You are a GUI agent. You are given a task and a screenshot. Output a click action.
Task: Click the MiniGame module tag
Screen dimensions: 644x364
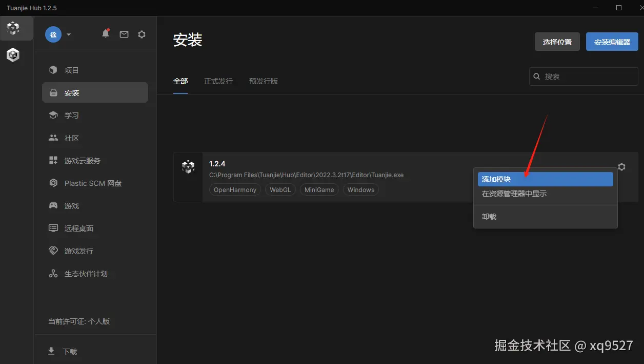[x=319, y=189]
